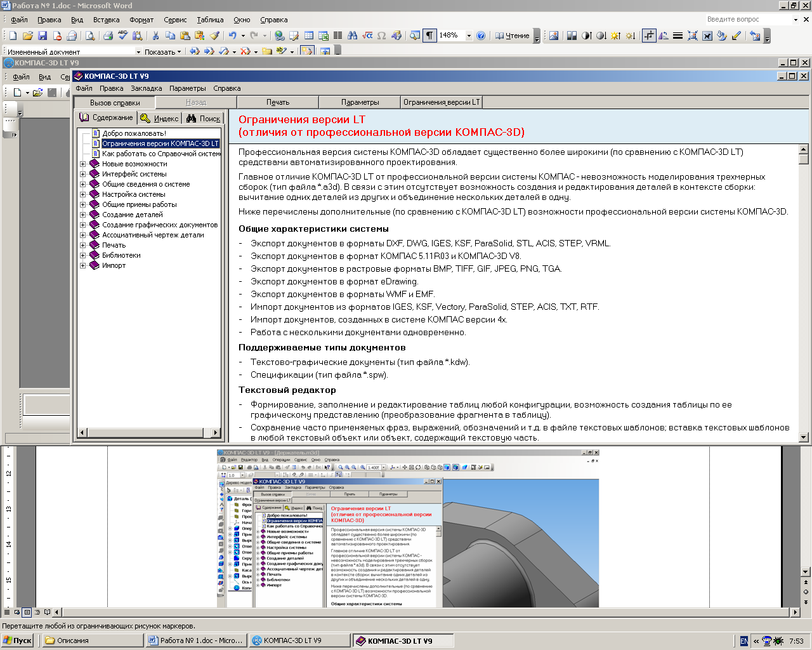Click the Paste clipboard icon in Word
This screenshot has width=812, height=650.
(185, 36)
